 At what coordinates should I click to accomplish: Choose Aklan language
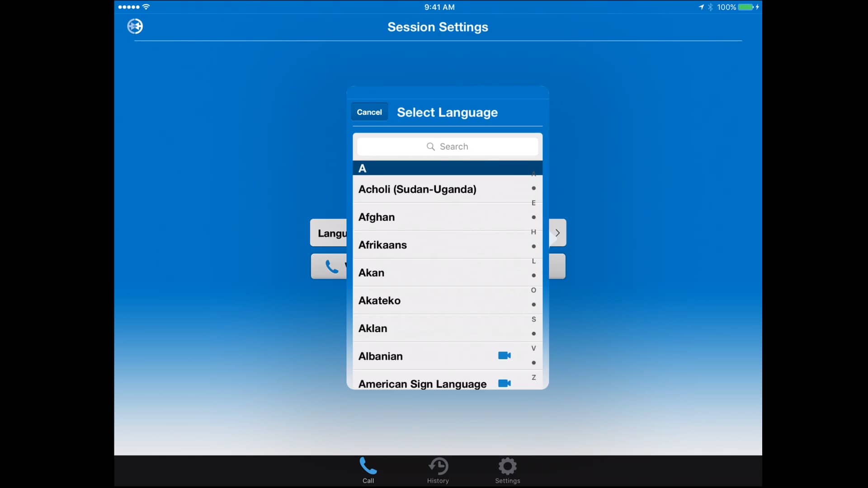448,328
